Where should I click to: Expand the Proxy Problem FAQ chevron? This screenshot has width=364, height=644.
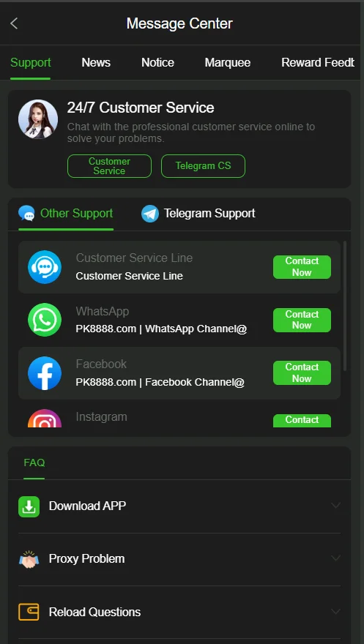335,558
